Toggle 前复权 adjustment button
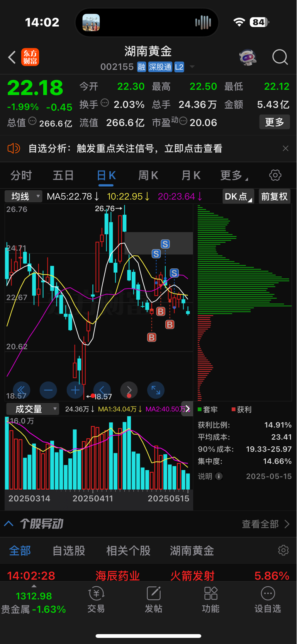The width and height of the screenshot is (297, 644). (x=275, y=196)
